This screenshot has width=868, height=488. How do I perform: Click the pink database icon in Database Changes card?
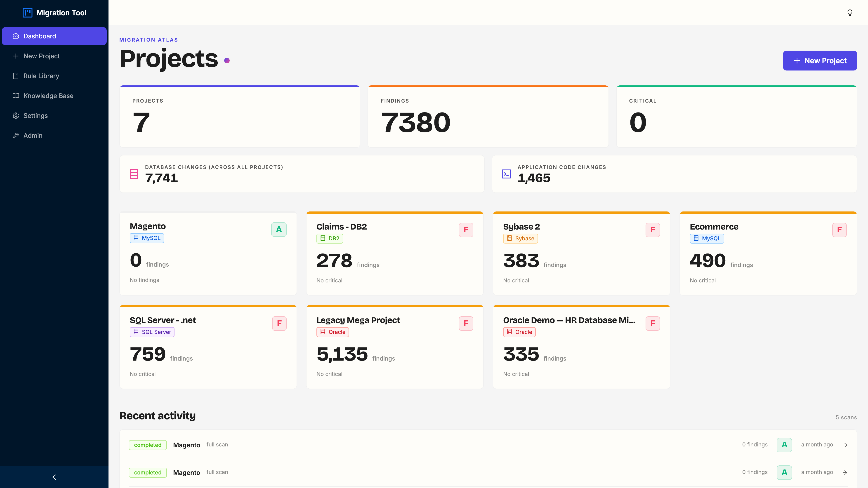click(134, 174)
